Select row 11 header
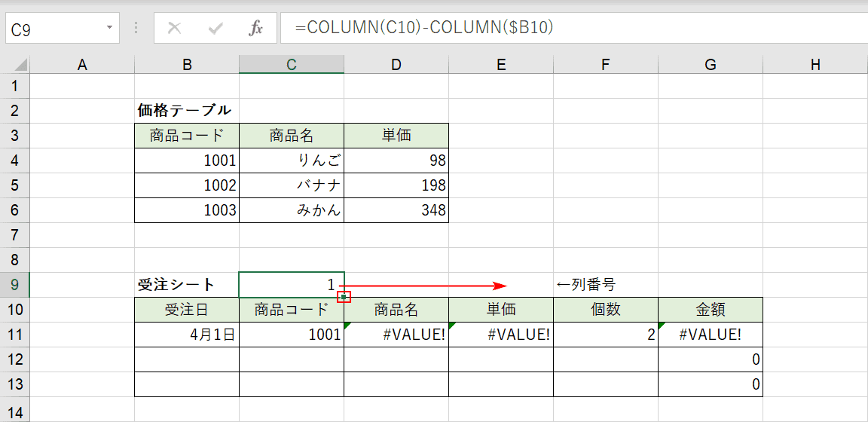 pos(14,335)
